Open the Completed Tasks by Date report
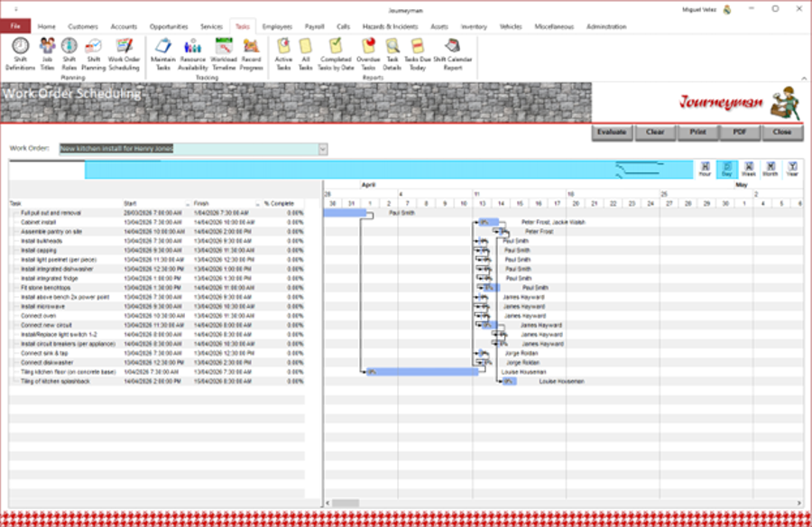Image resolution: width=812 pixels, height=527 pixels. pos(336,54)
